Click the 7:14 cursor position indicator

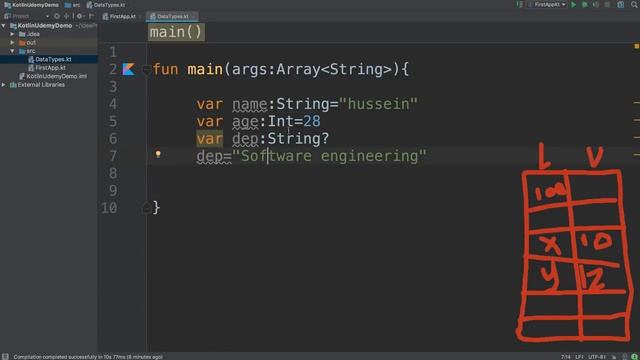566,357
